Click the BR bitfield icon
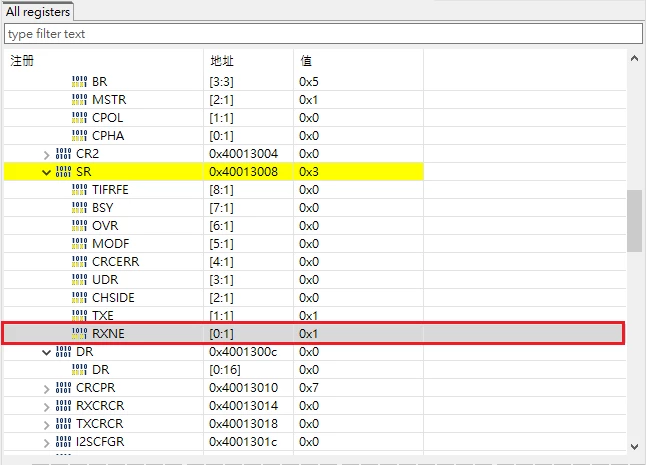This screenshot has width=646, height=465. tap(79, 82)
